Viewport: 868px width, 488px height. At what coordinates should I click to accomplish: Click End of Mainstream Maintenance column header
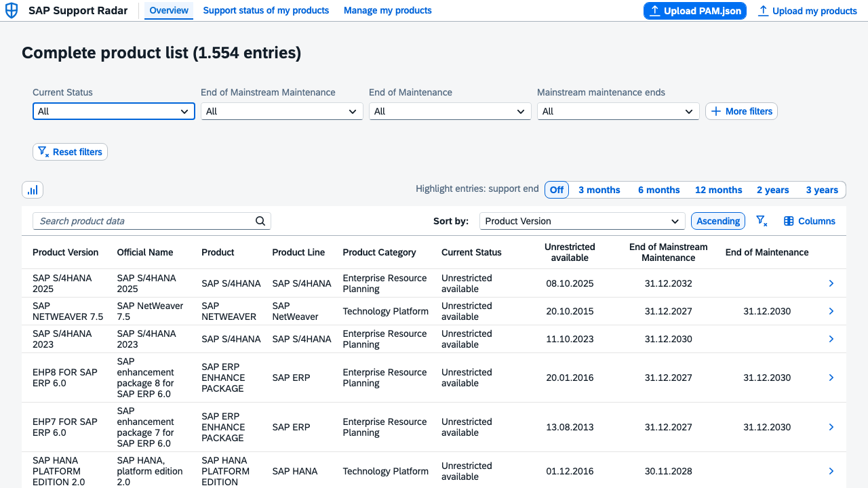click(669, 252)
